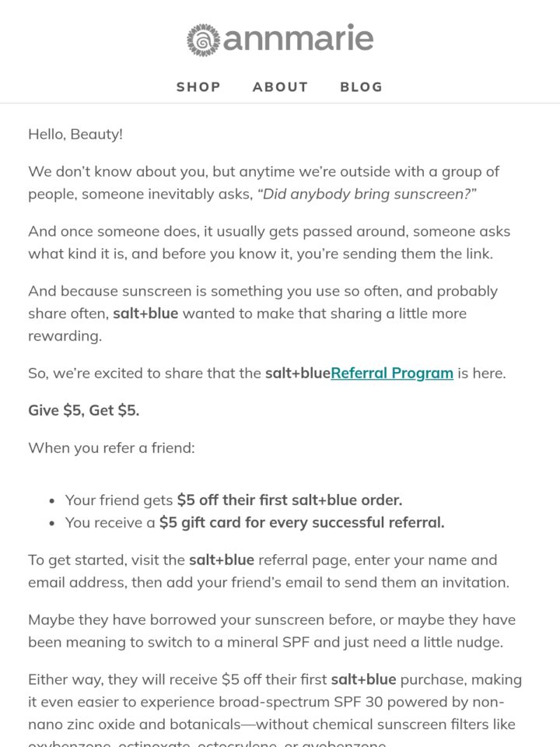Viewport: 560px width, 747px height.
Task: Click the "$5 off their first salt+blue order" text
Action: coord(289,500)
